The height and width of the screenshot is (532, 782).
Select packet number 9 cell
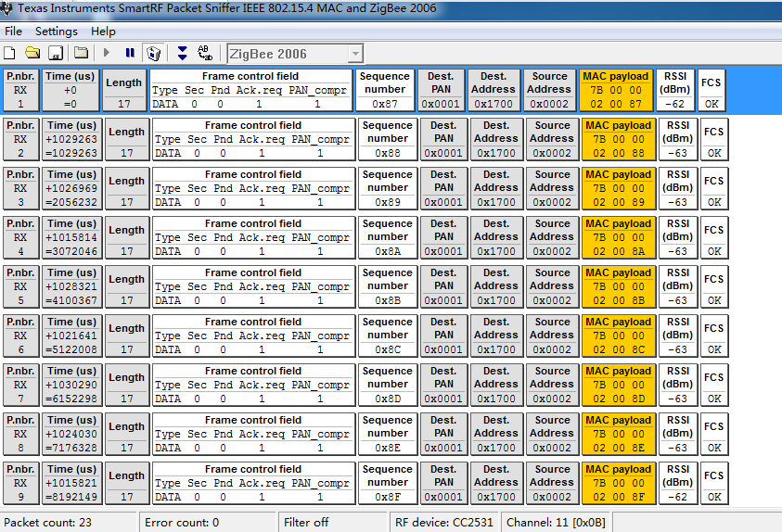[x=21, y=483]
